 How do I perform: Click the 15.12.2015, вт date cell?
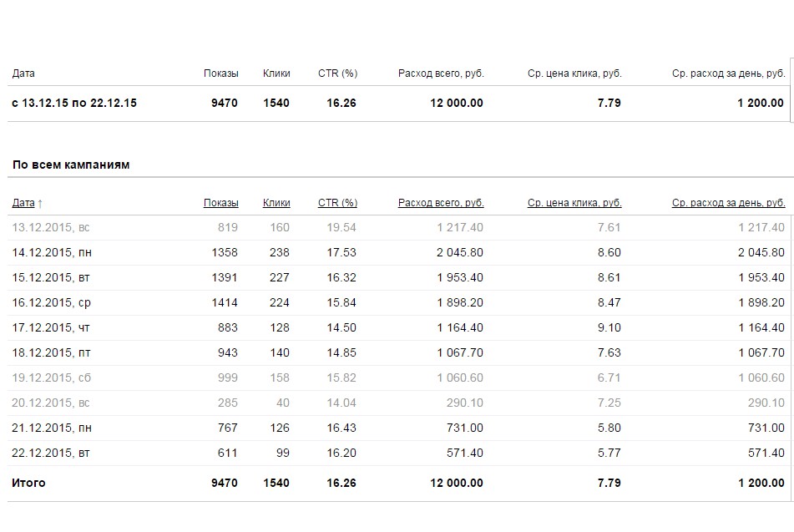[50, 277]
